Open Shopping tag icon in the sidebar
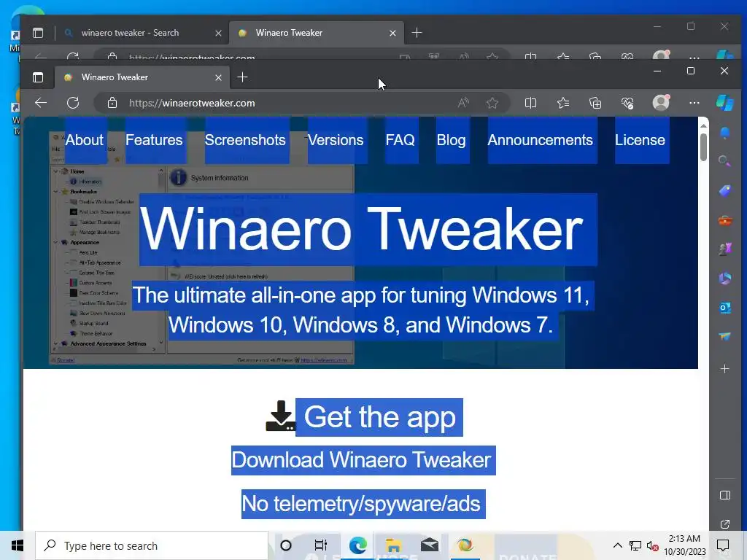Viewport: 747px width, 560px height. (724, 191)
